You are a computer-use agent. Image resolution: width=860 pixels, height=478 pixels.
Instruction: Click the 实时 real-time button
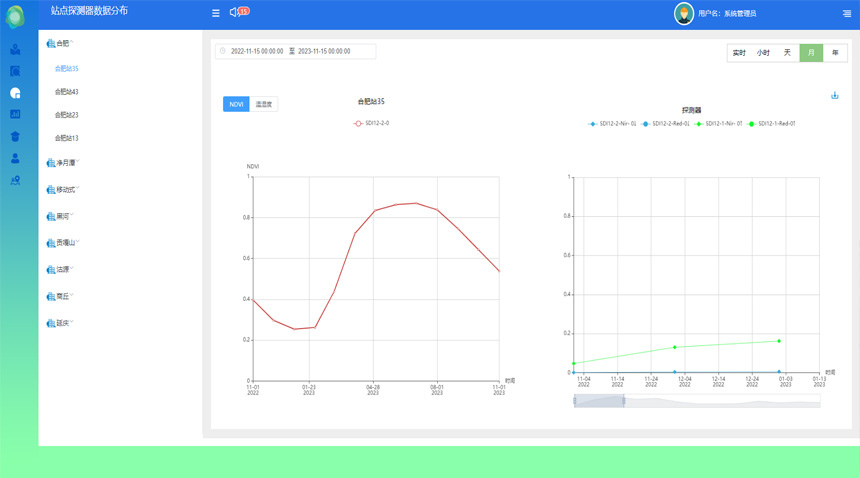click(x=739, y=53)
